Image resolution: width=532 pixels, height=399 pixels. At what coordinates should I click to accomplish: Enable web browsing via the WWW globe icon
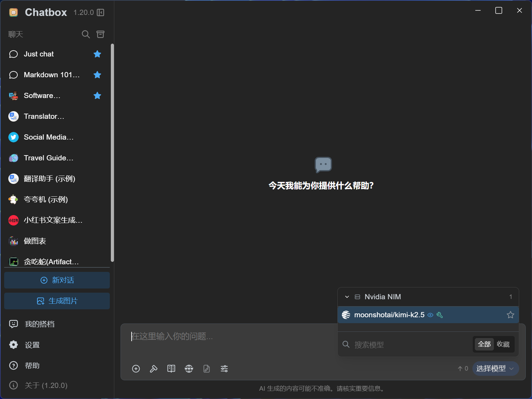pos(189,369)
